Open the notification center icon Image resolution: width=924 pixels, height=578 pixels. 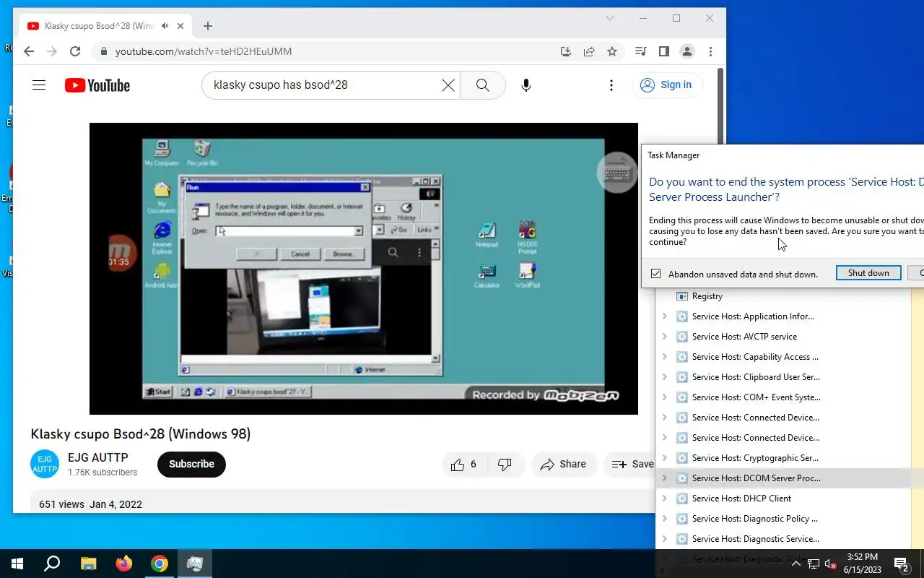(901, 564)
